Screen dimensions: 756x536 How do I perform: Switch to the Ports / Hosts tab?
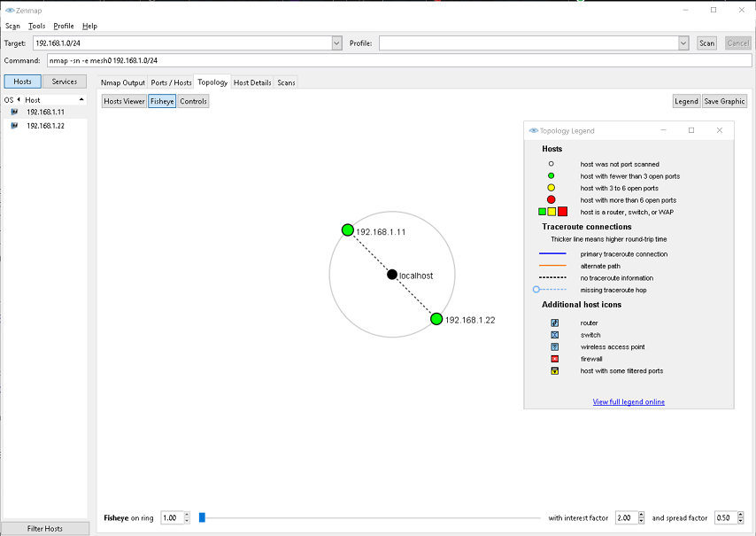point(171,82)
